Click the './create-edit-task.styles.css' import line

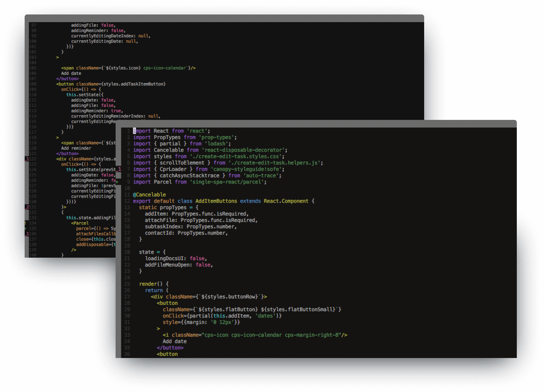[209, 156]
